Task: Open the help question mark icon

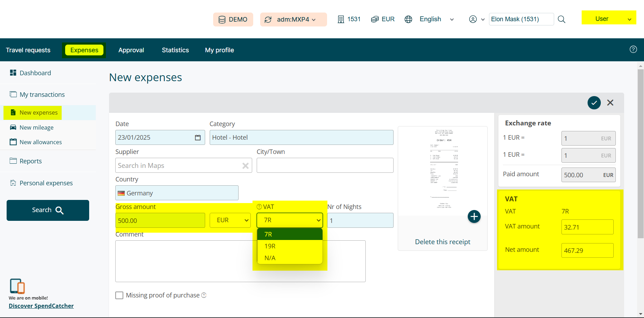Action: pyautogui.click(x=633, y=49)
